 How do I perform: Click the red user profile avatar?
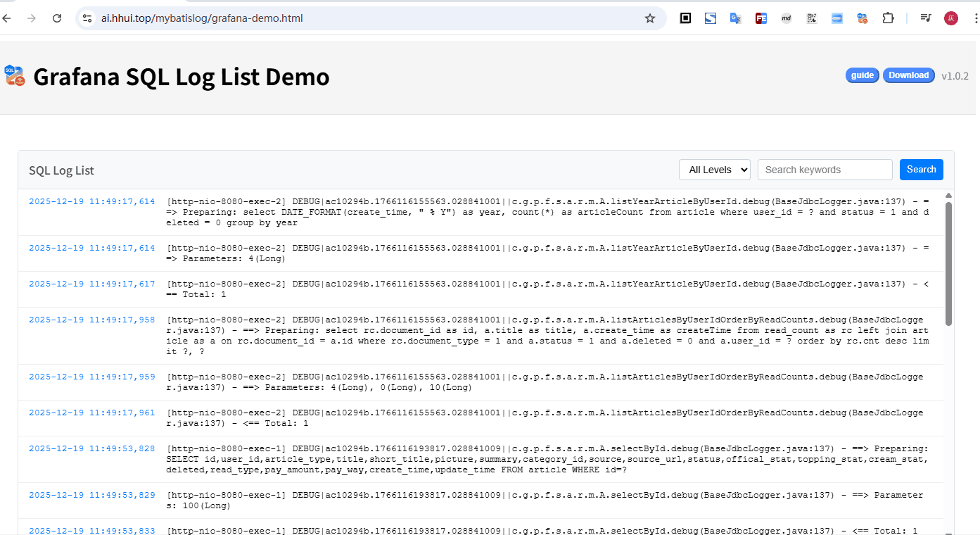click(x=950, y=18)
